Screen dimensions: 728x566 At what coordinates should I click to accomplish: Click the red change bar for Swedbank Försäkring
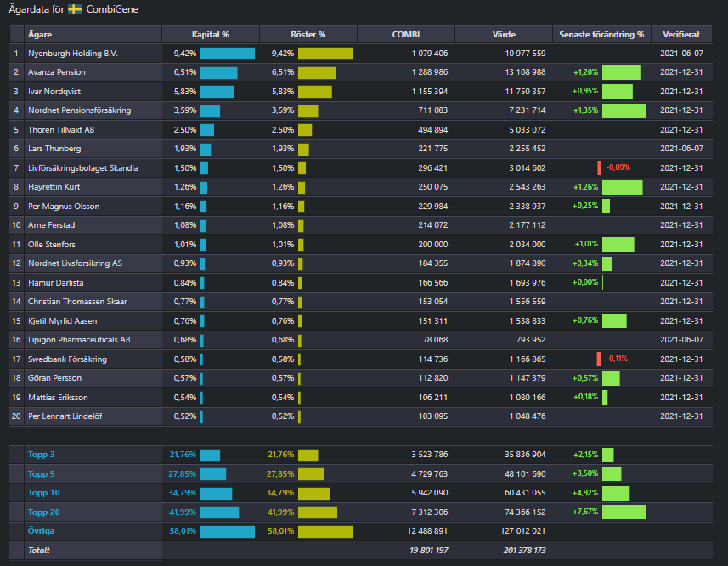[599, 359]
